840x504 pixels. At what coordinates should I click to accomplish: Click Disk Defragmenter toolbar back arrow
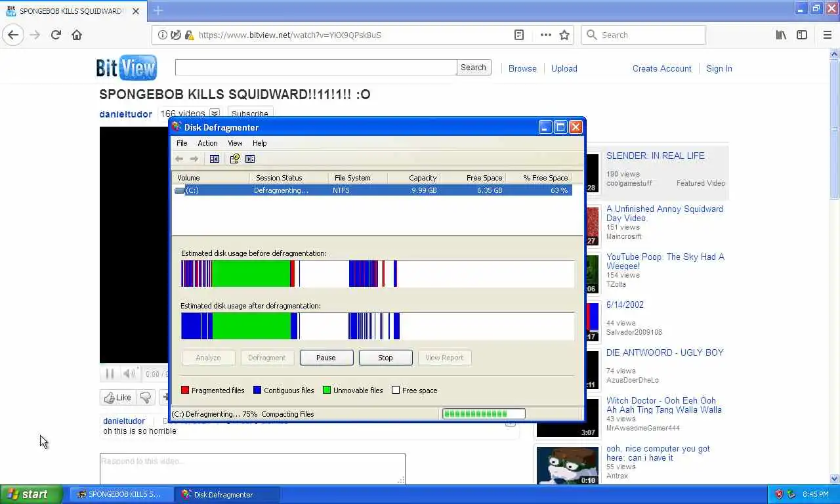(x=179, y=159)
